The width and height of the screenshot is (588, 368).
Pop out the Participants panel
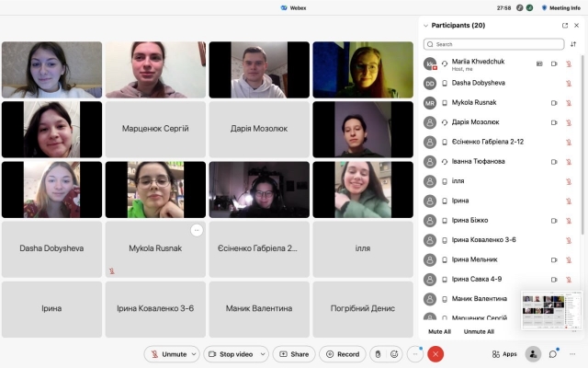coord(565,26)
